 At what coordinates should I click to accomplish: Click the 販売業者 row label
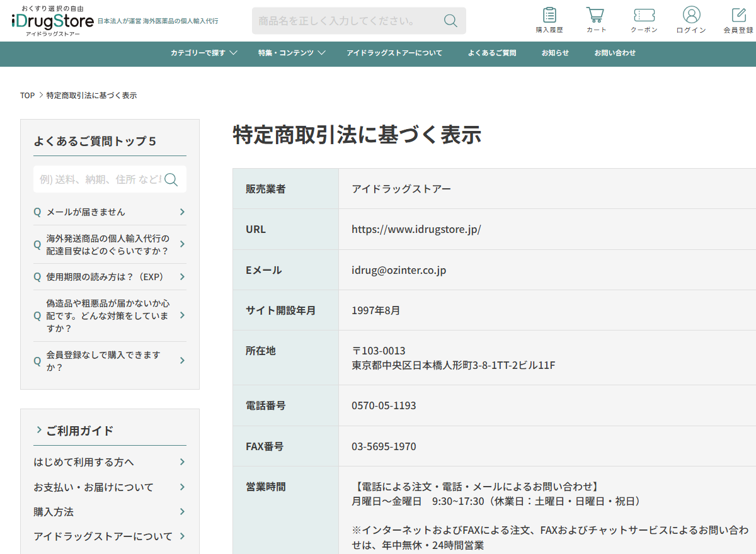265,189
